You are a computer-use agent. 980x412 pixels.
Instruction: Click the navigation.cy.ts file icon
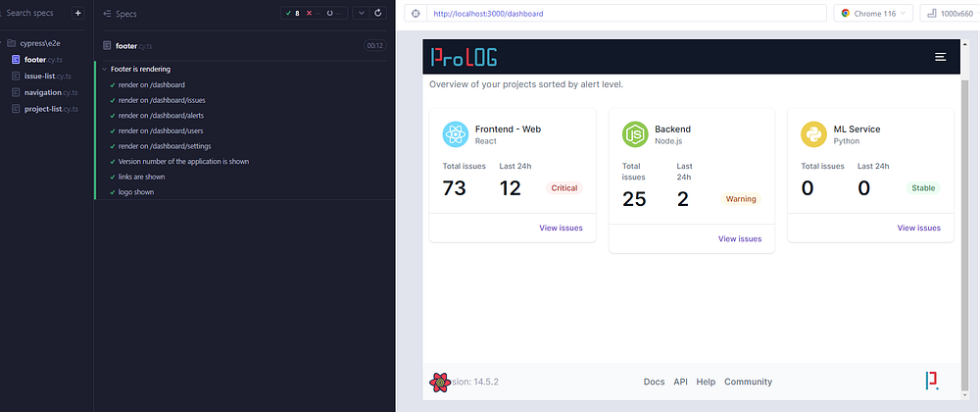click(16, 92)
